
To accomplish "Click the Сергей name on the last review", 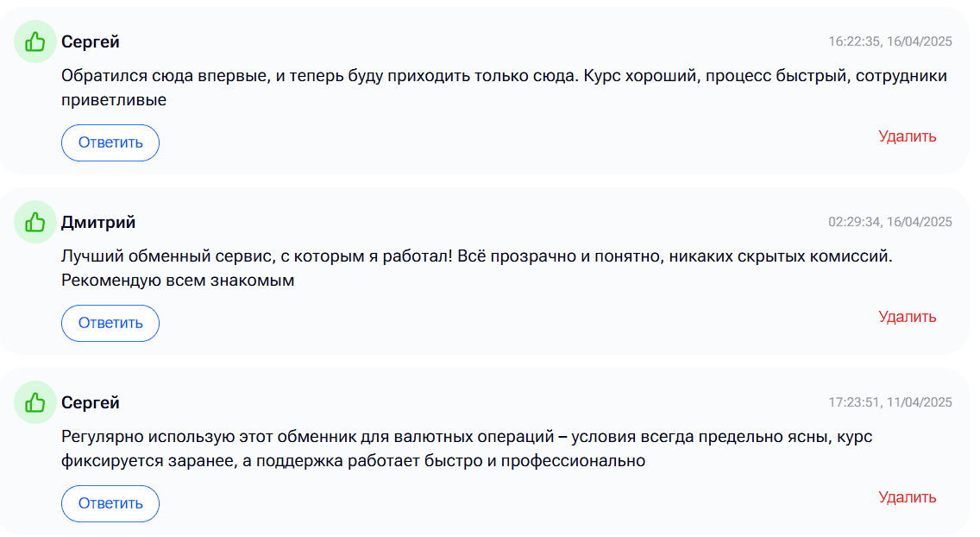I will 90,402.
